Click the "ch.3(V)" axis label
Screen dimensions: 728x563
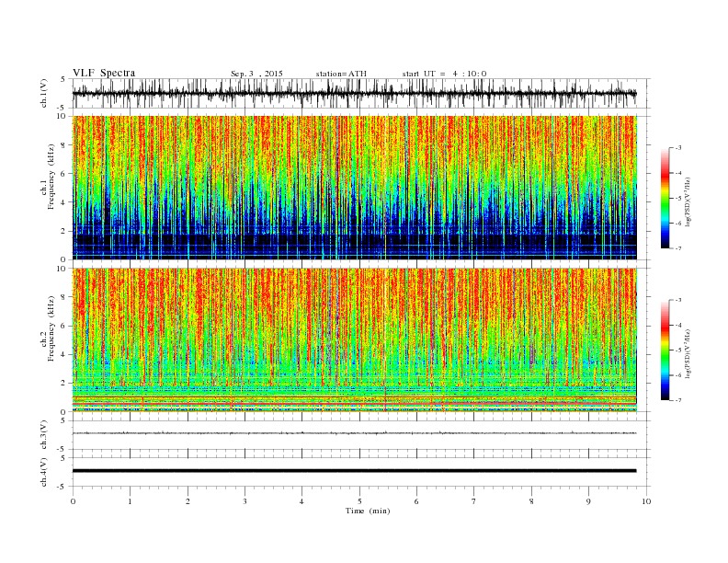point(44,435)
